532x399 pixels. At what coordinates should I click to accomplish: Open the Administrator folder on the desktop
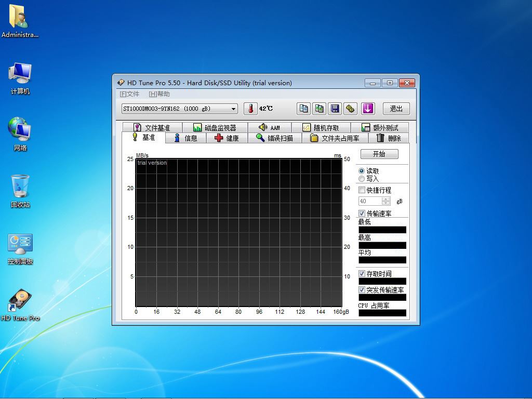point(19,21)
